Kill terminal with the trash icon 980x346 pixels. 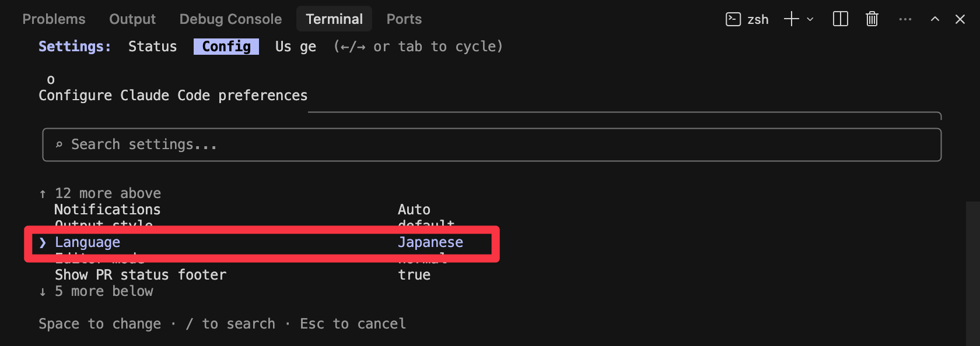[x=872, y=19]
